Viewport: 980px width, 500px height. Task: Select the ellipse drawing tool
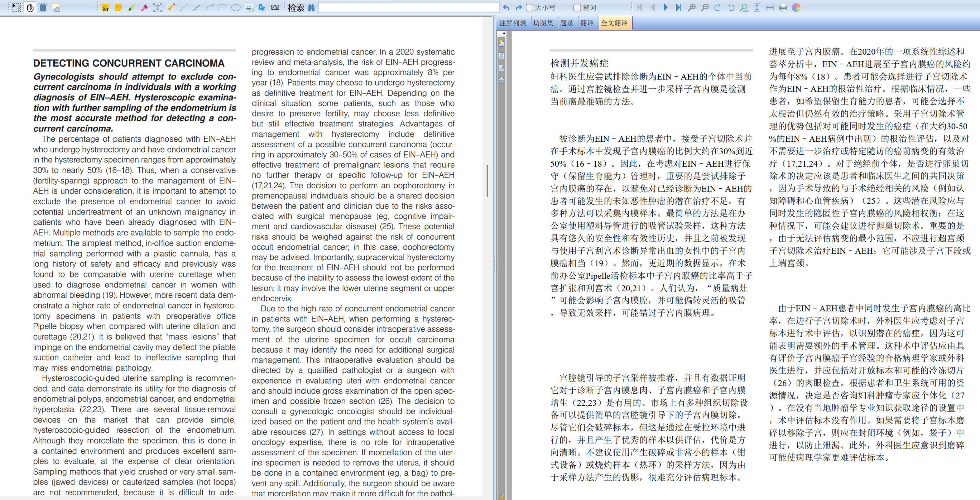236,8
